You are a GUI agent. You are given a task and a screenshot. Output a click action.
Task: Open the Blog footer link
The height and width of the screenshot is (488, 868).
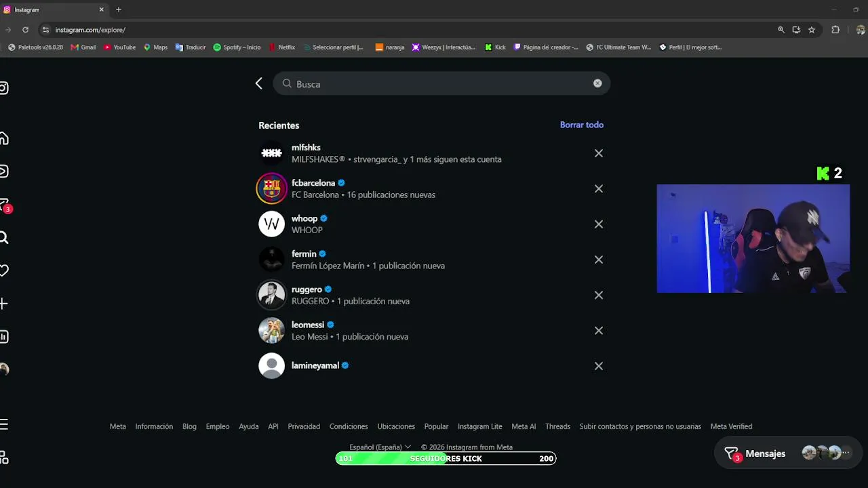click(189, 426)
